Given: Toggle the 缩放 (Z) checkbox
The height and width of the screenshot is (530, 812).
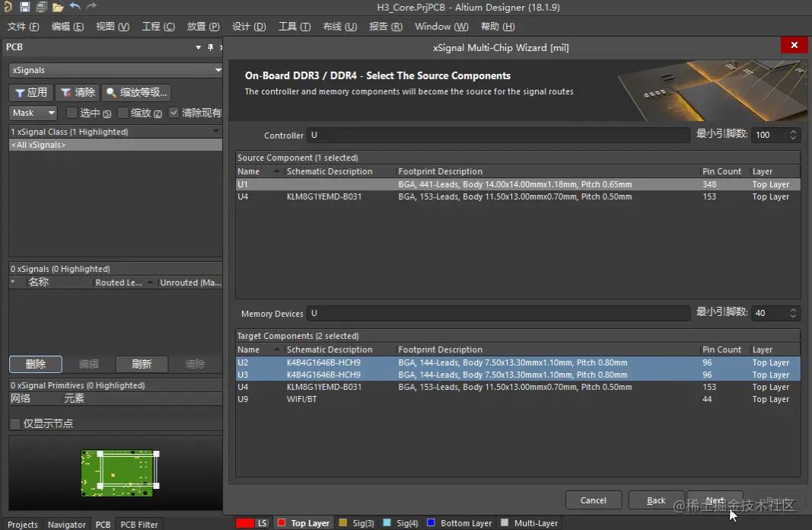Looking at the screenshot, I should 123,113.
